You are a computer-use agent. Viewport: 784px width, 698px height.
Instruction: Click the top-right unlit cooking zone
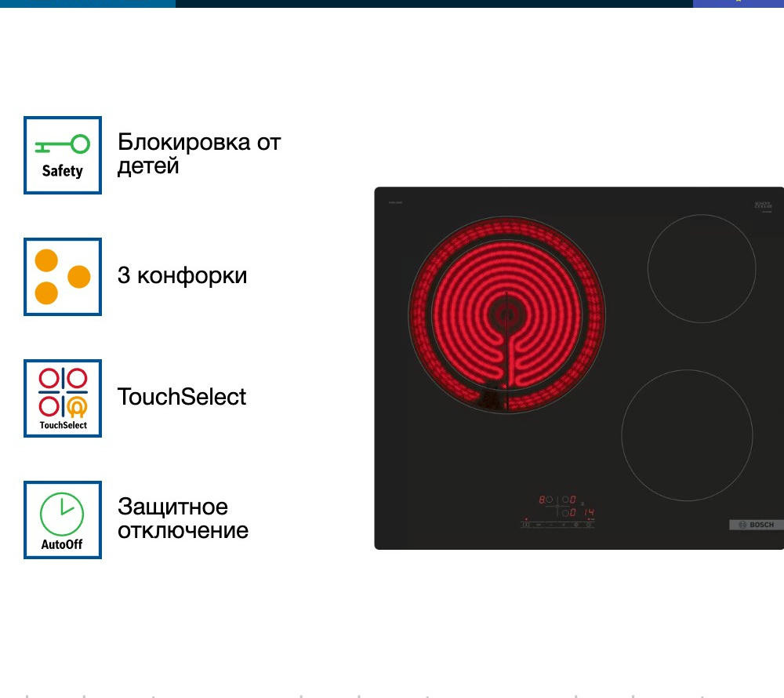pos(702,268)
